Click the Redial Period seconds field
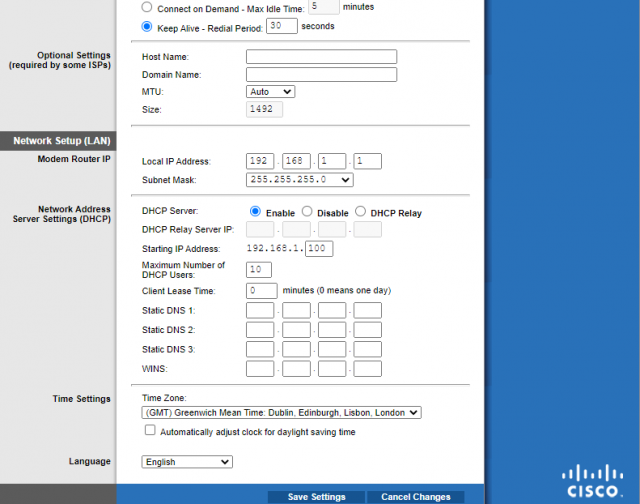 point(282,26)
